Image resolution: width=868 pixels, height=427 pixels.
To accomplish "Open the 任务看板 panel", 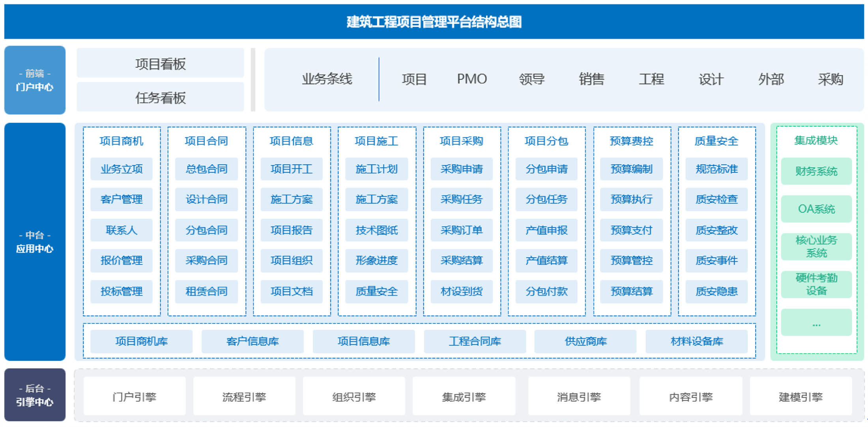I will click(x=160, y=97).
